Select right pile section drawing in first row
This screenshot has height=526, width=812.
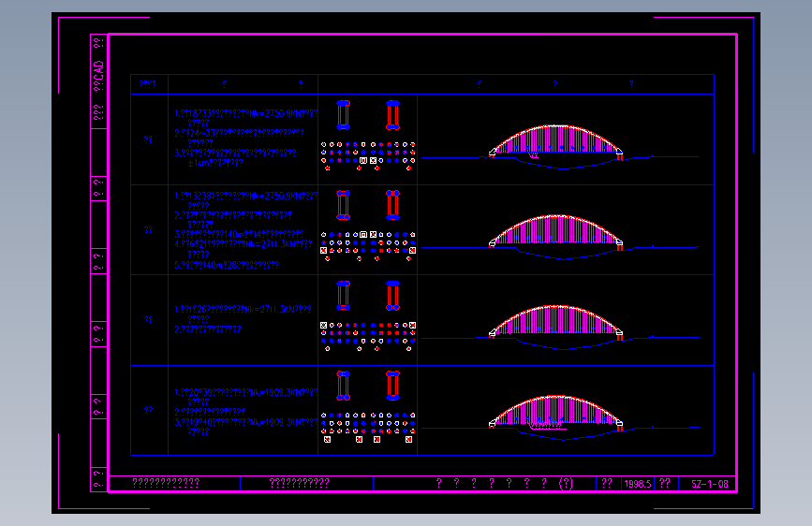click(x=392, y=115)
